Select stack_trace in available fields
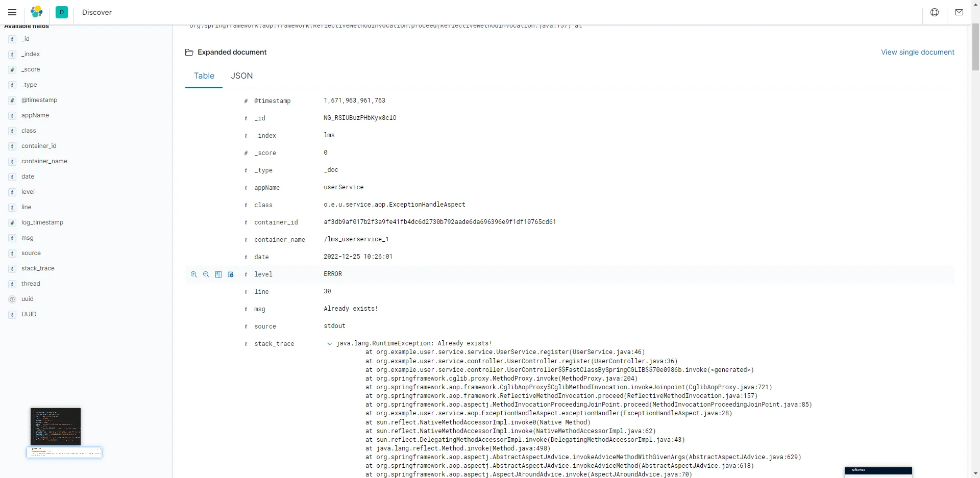The image size is (980, 478). [x=38, y=268]
